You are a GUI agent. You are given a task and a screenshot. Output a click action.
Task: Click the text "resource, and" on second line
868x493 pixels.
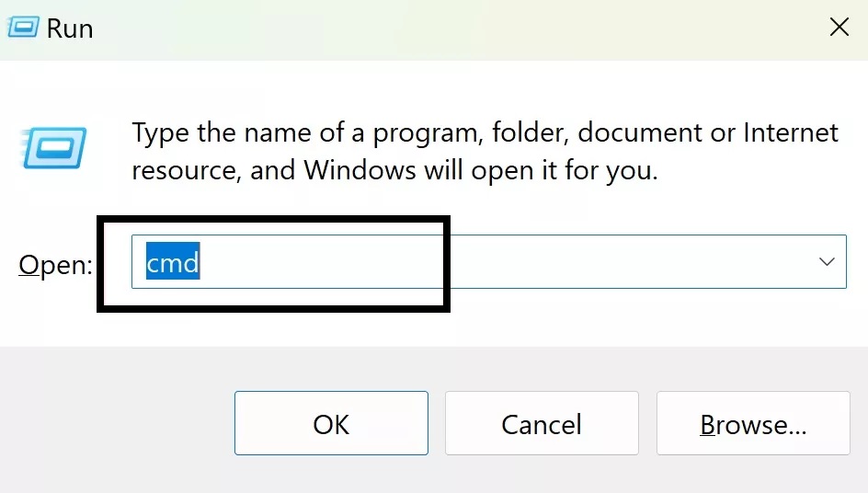213,170
